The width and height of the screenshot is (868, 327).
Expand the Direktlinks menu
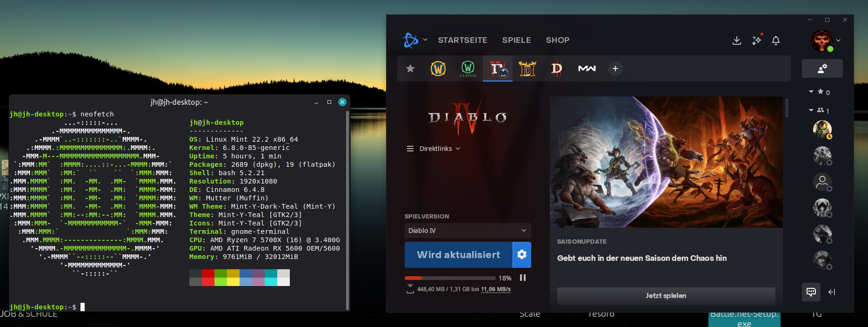[x=434, y=149]
